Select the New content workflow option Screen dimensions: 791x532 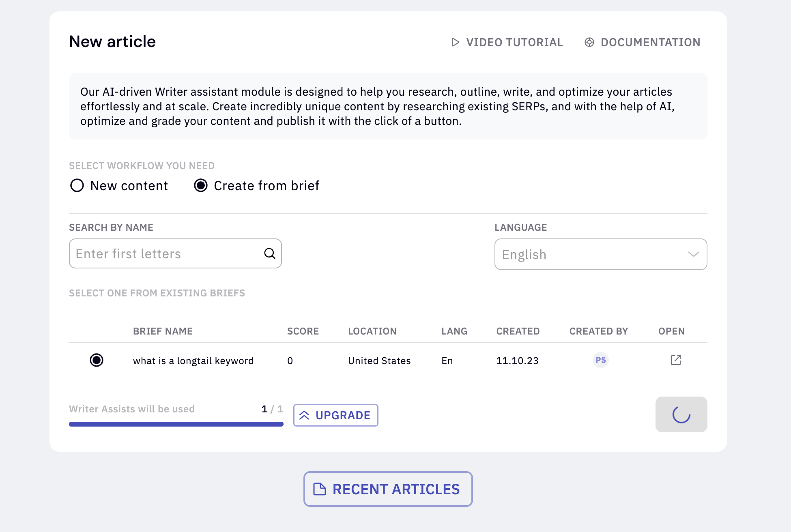click(119, 186)
